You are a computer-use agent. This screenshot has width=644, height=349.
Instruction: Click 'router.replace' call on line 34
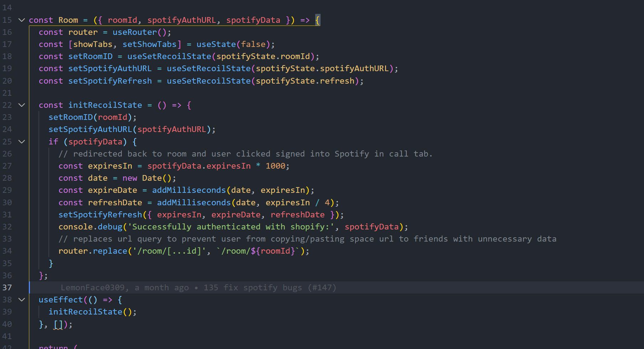(93, 251)
